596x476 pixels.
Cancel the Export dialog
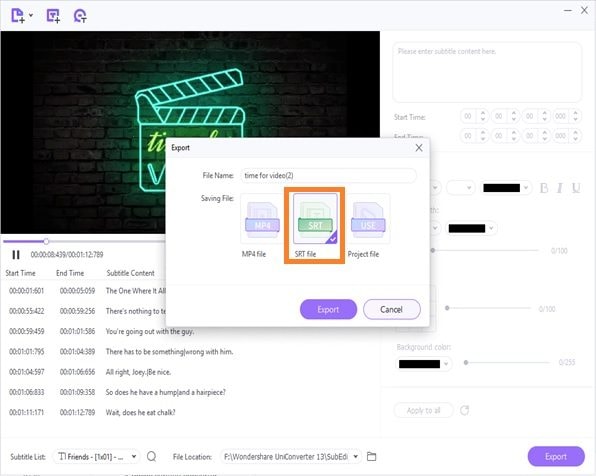coord(392,309)
